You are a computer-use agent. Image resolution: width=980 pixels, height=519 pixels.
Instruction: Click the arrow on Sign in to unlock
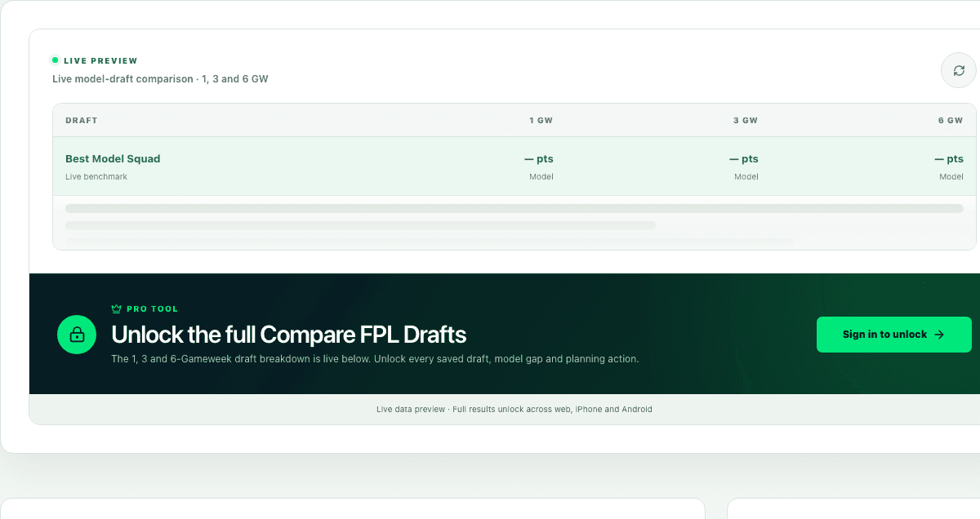click(x=939, y=335)
